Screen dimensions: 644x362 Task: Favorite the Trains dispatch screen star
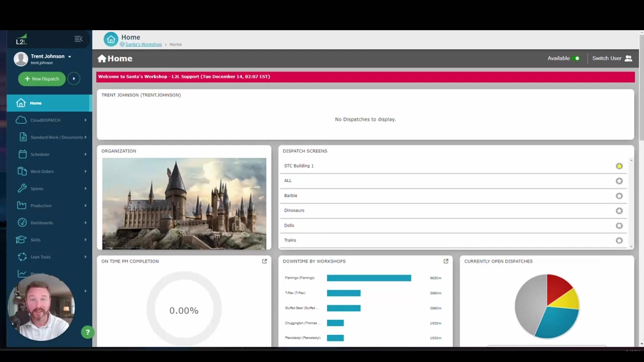click(x=619, y=240)
